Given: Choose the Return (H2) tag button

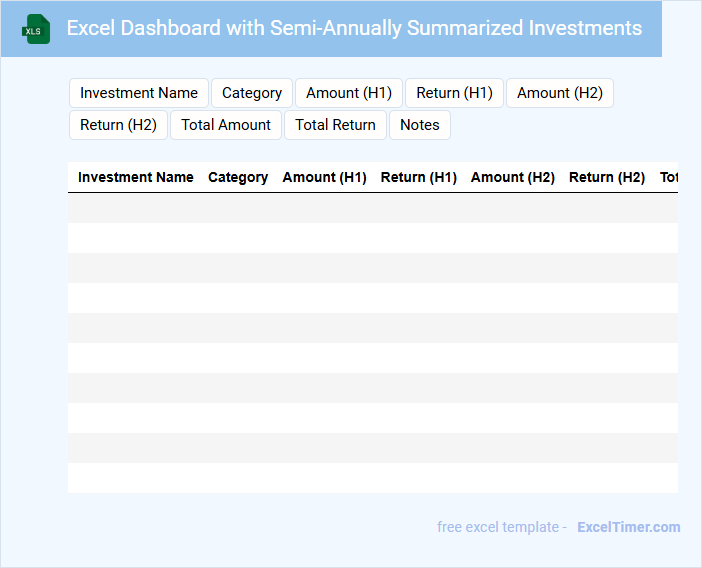Looking at the screenshot, I should pos(119,125).
